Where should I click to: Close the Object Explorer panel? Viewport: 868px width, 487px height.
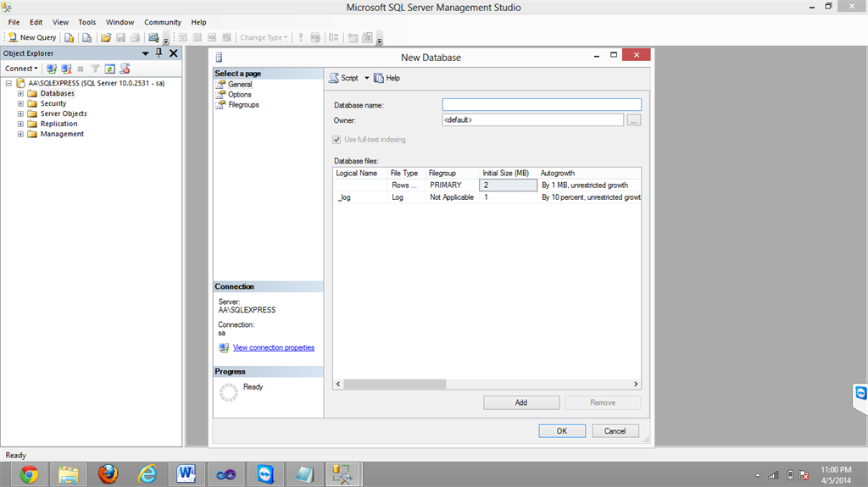click(x=173, y=53)
